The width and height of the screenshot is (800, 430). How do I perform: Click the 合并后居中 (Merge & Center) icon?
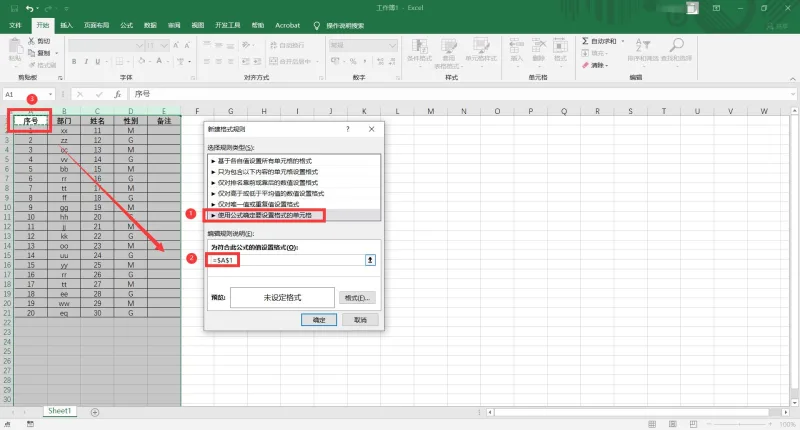coord(273,61)
